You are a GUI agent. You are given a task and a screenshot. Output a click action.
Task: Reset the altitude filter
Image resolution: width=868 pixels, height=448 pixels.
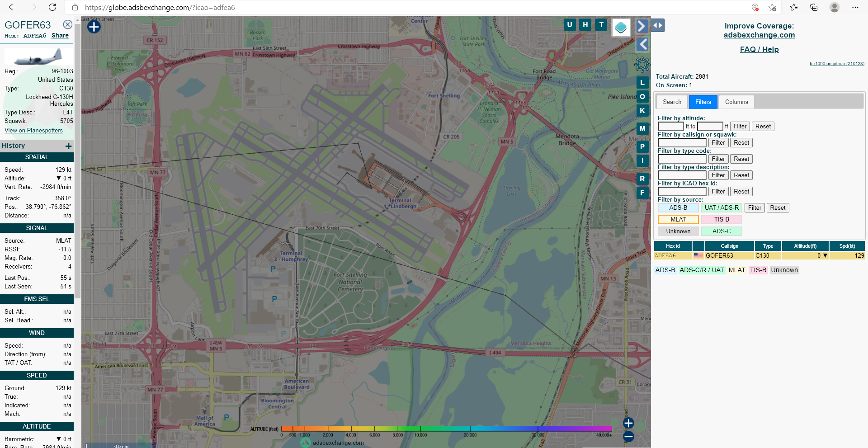point(763,127)
